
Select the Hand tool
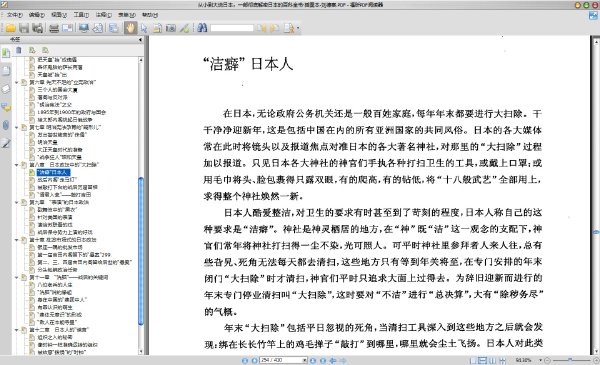[x=130, y=28]
